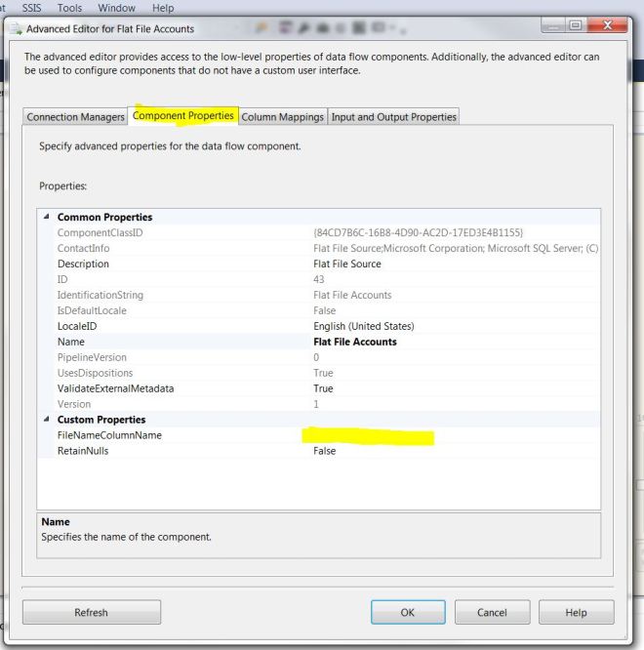Open the SSIS menu
The width and height of the screenshot is (644, 650).
pos(31,8)
